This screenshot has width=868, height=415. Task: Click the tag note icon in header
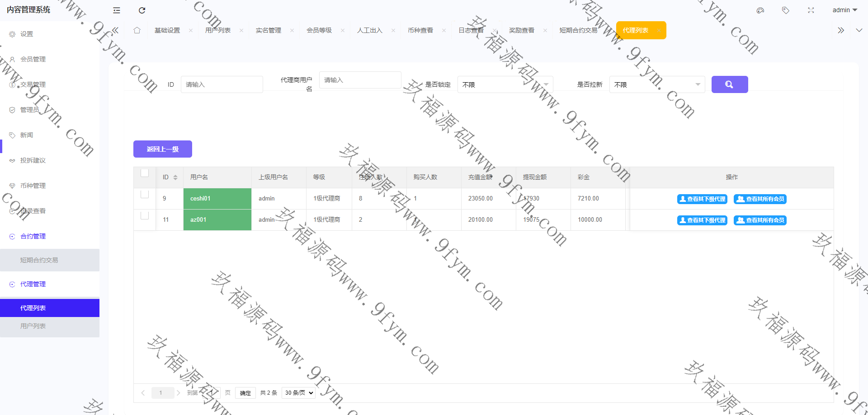[x=786, y=10]
